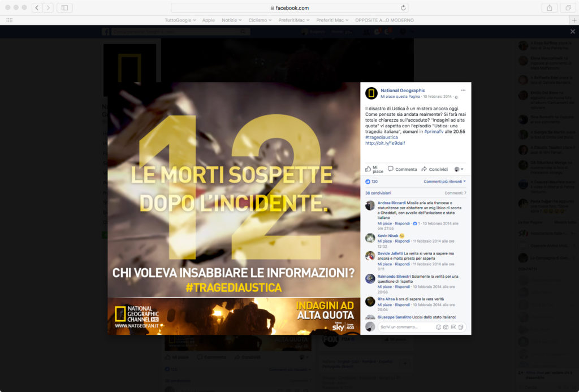Viewport: 579px width, 392px height.
Task: Insert a GIF in the comment box
Action: pyautogui.click(x=453, y=327)
